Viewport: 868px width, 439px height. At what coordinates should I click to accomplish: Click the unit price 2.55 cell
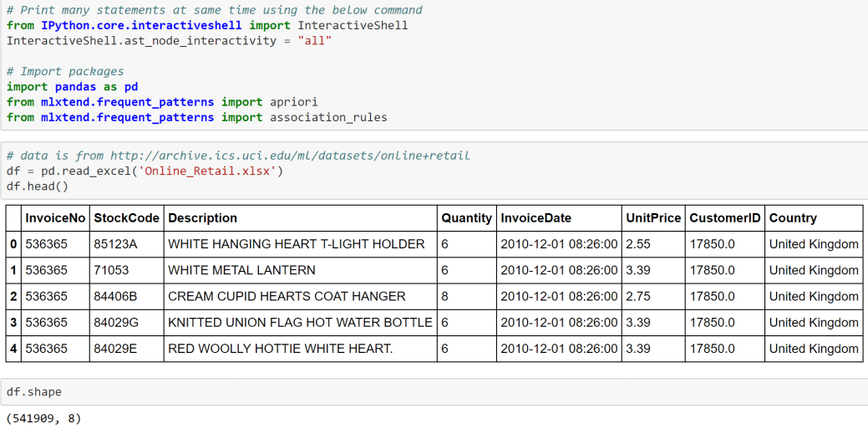point(653,244)
